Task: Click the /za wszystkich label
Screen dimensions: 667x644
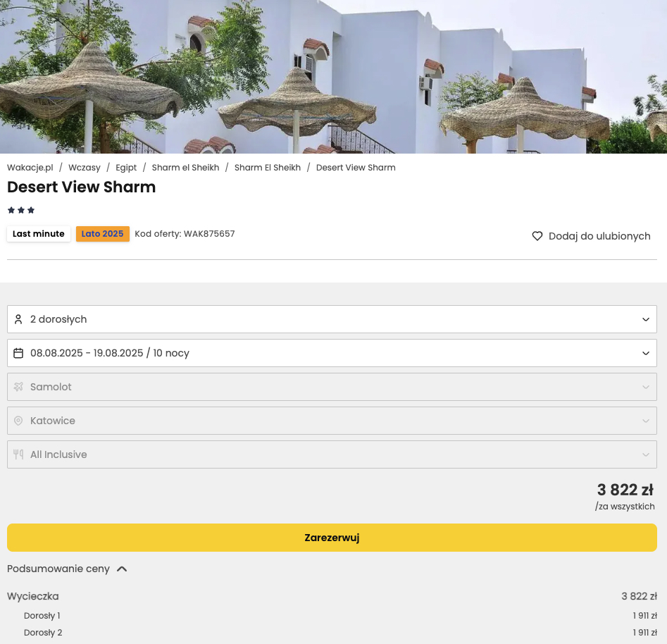Action: tap(625, 507)
